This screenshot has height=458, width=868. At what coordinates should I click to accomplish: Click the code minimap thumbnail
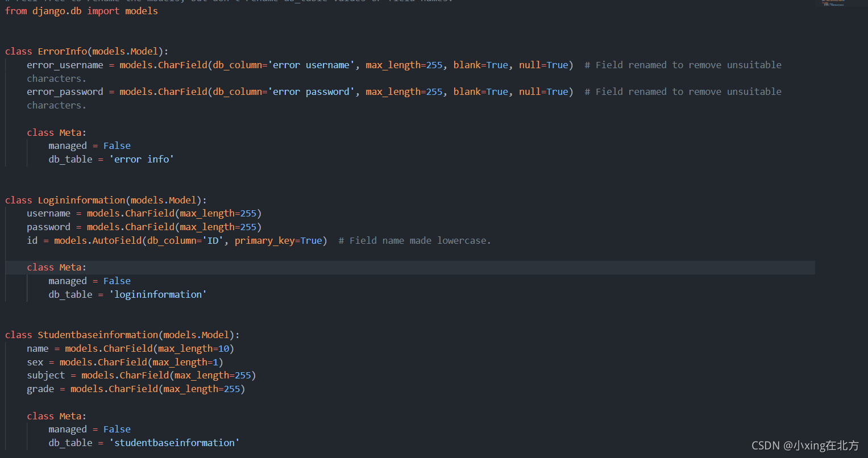pos(833,3)
